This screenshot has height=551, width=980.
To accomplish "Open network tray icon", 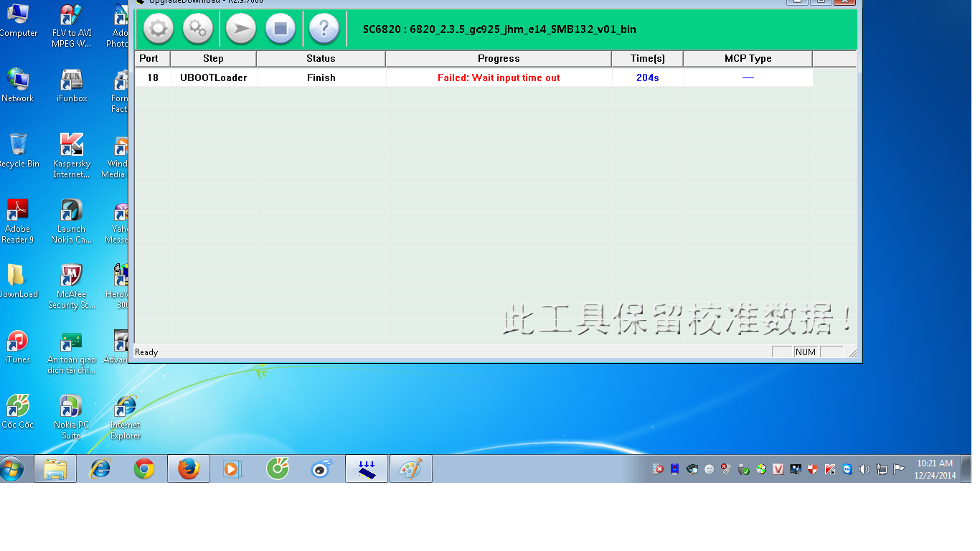I will click(x=881, y=469).
